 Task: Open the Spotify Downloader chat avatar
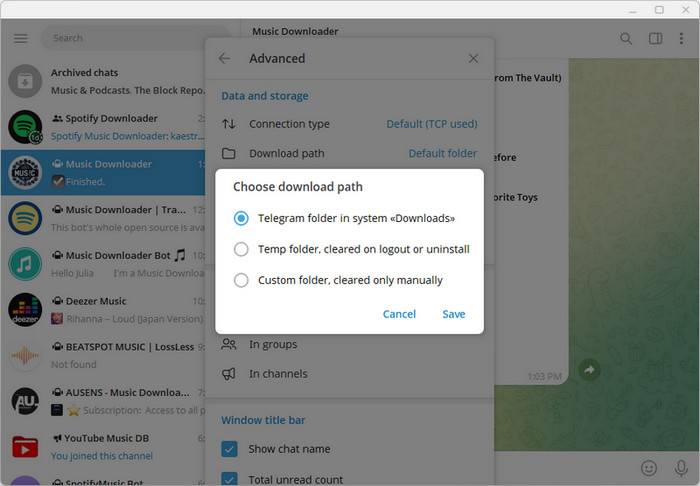25,127
